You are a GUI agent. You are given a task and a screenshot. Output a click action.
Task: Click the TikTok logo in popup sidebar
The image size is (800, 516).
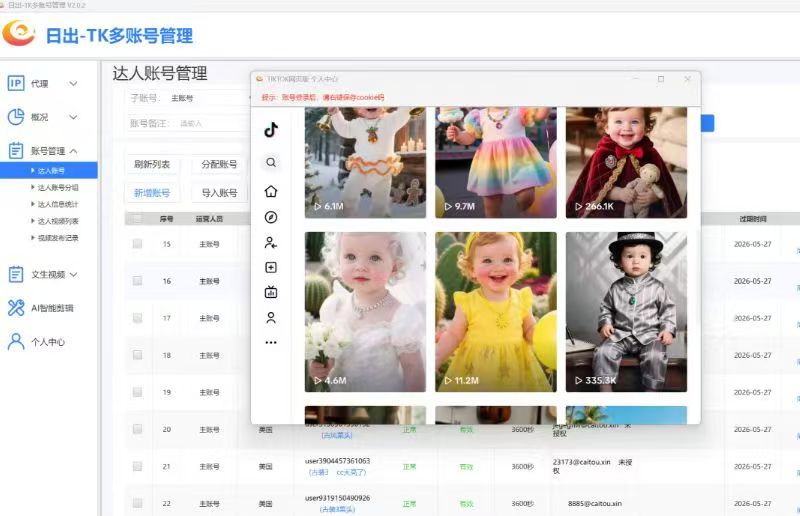271,130
